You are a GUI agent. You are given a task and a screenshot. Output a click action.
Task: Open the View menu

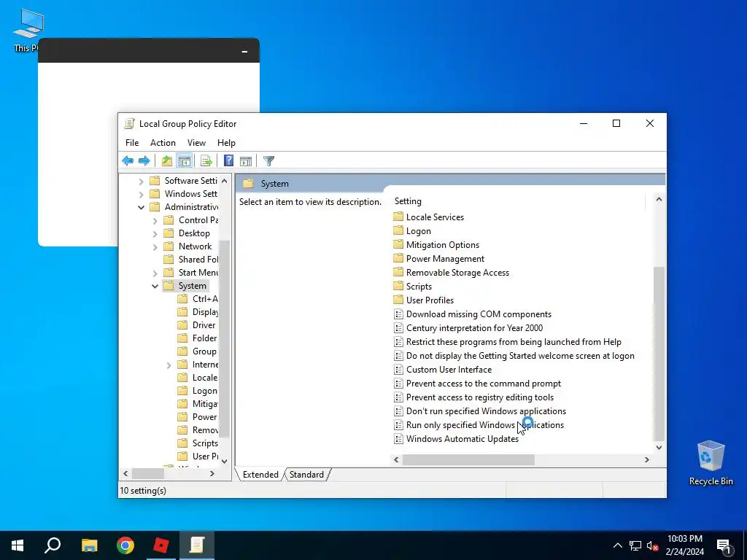tap(196, 143)
